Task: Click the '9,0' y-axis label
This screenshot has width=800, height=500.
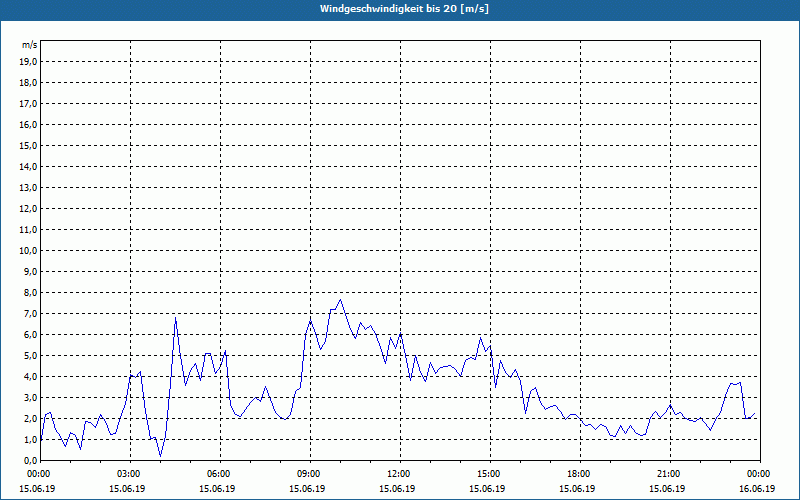Action: point(30,271)
